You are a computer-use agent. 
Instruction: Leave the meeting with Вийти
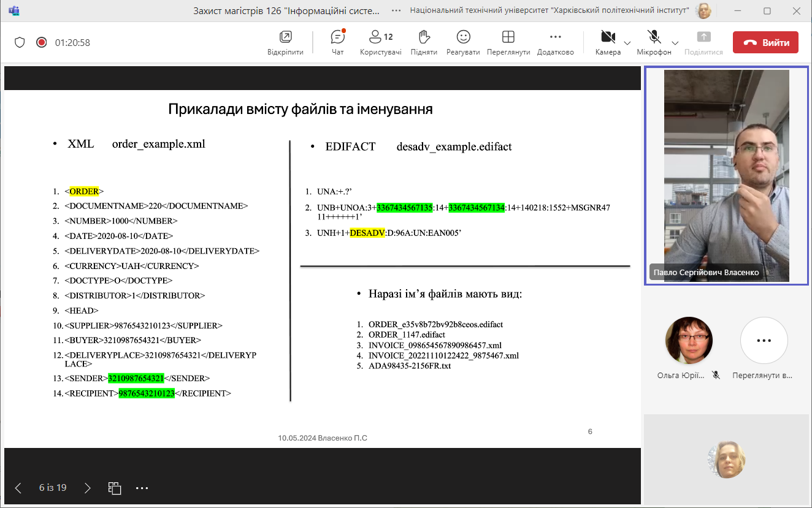coord(765,42)
